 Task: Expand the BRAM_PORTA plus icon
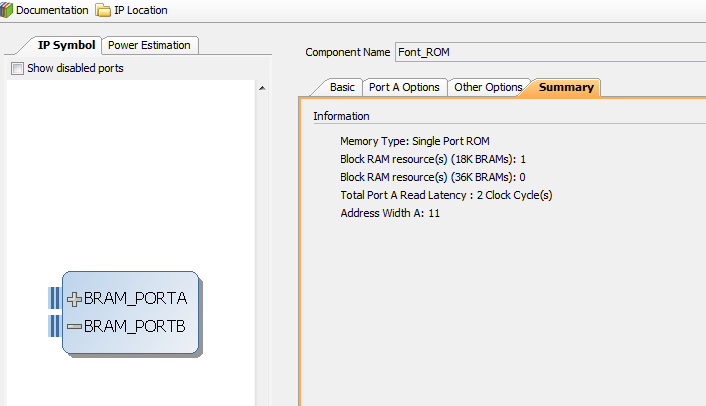[74, 299]
